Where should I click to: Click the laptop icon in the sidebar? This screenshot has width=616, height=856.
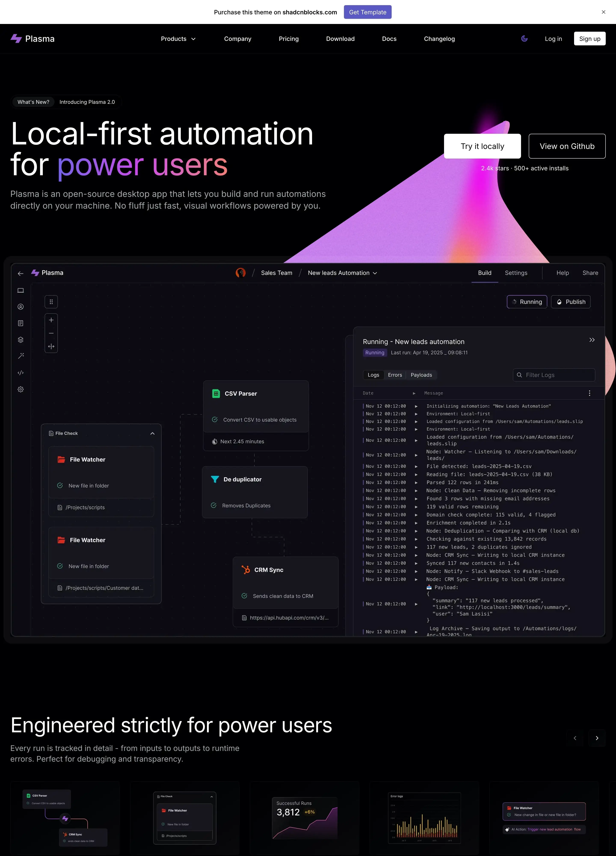21,290
